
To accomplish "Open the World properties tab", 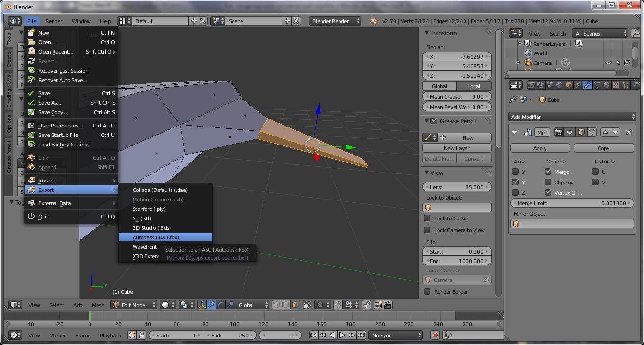I will [559, 85].
